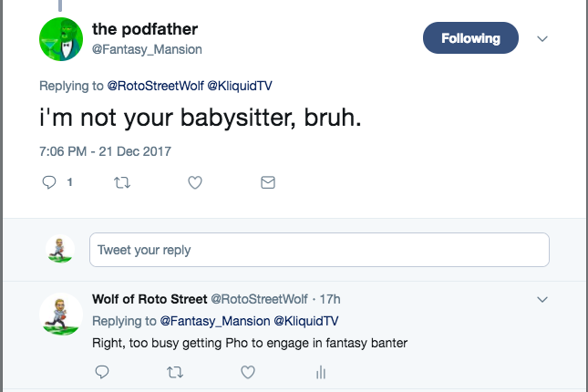Image resolution: width=588 pixels, height=392 pixels.
Task: Reply to the podfather's tweet
Action: click(x=50, y=182)
